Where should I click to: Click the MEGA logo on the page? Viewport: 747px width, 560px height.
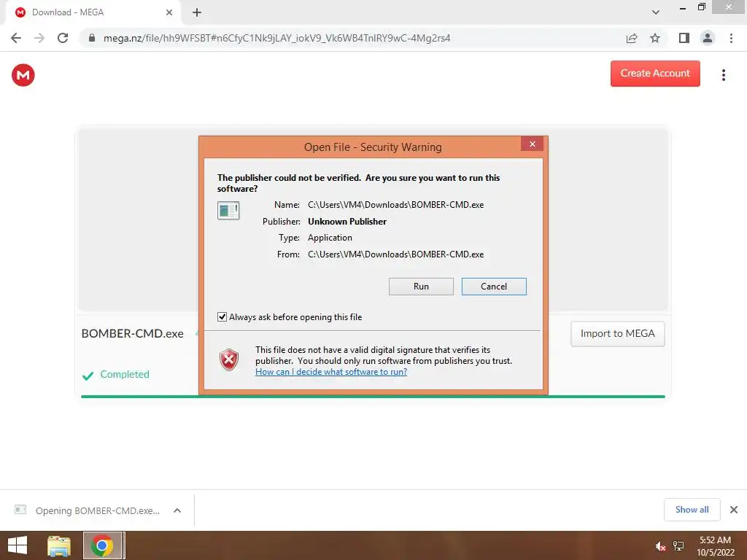pyautogui.click(x=23, y=75)
